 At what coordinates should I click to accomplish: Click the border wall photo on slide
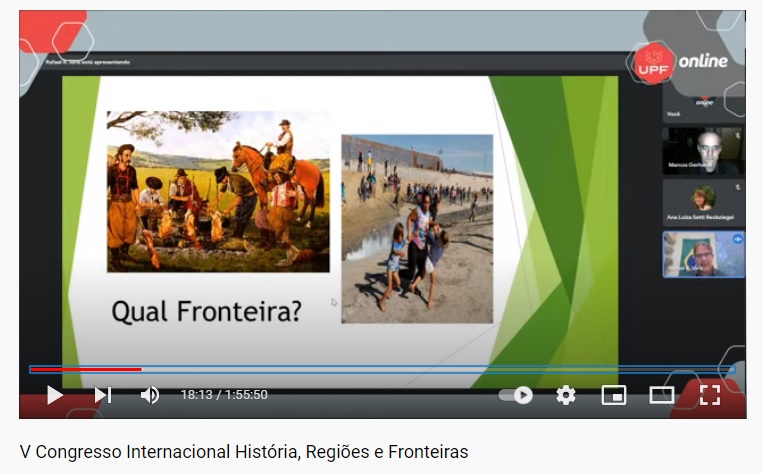coord(417,229)
